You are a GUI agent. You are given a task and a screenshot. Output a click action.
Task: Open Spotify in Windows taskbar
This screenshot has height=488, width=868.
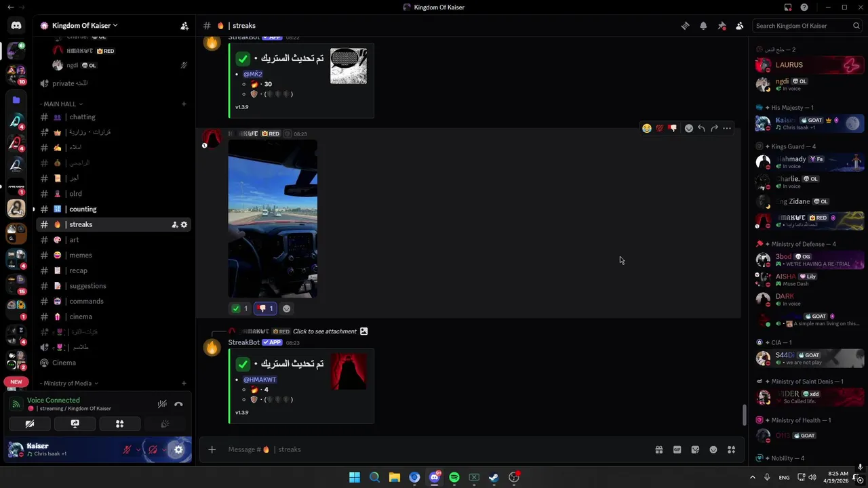(454, 477)
